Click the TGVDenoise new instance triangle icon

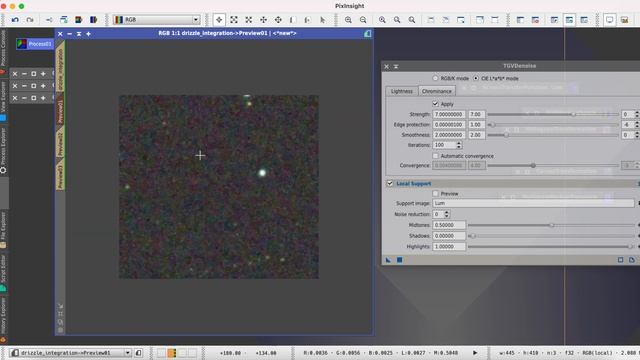(x=388, y=260)
